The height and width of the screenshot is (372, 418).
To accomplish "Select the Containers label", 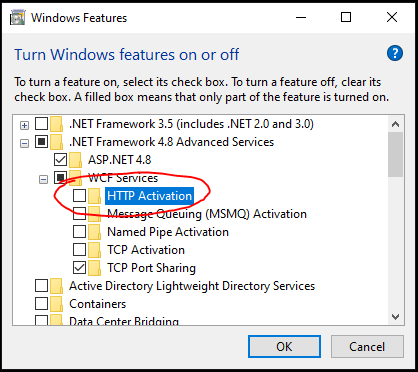I will point(97,304).
